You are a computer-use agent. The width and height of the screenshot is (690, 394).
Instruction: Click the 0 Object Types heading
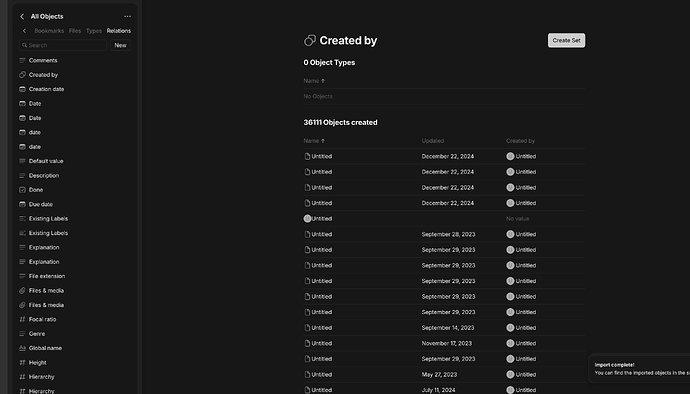point(329,63)
